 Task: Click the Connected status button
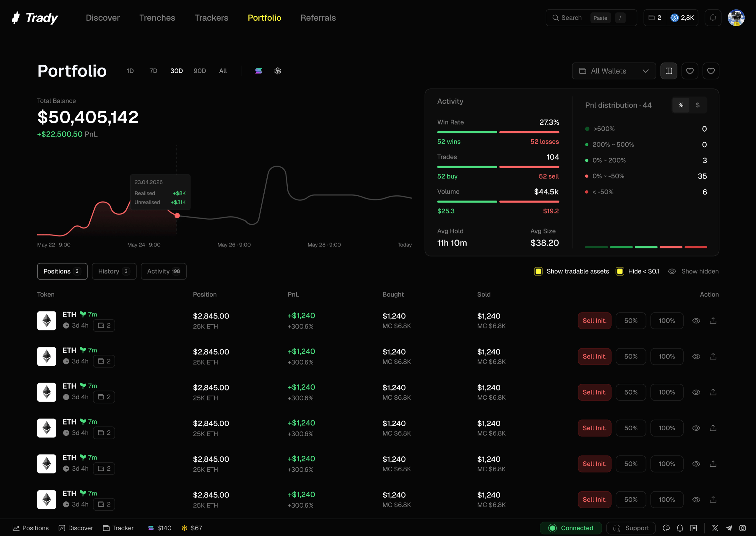[571, 528]
